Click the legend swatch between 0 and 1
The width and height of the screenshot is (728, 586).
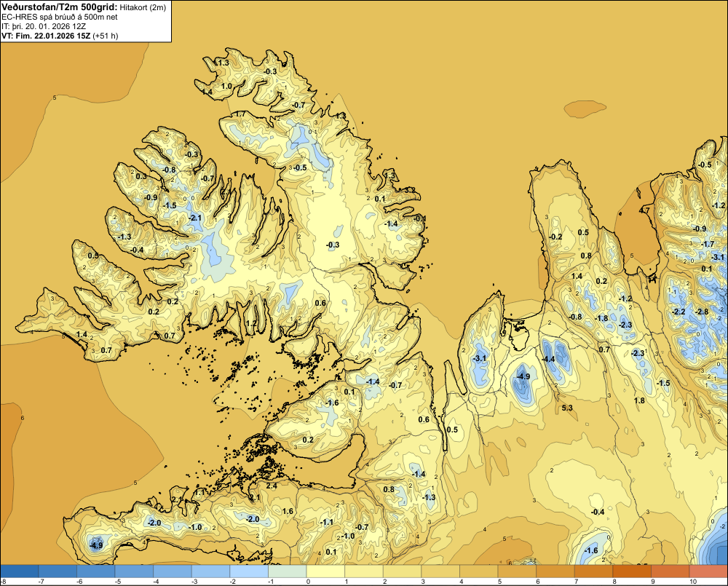[x=325, y=571]
